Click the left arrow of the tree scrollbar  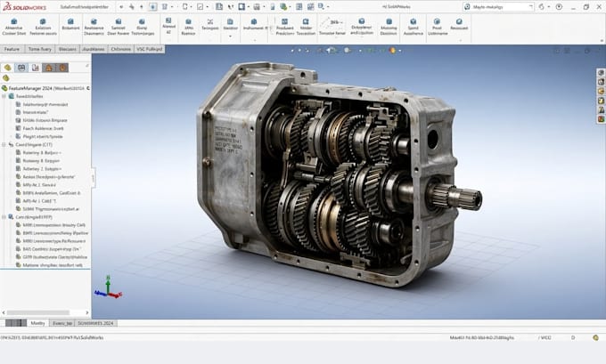(x=4, y=312)
